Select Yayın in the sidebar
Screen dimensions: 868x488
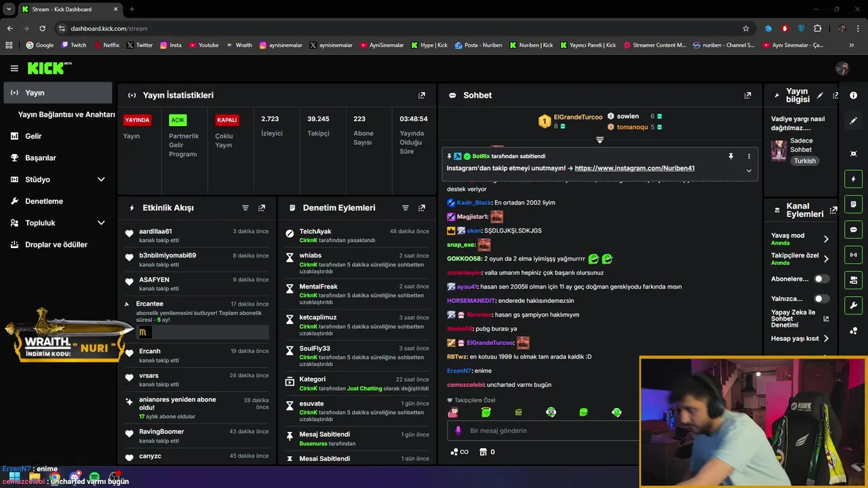pos(58,93)
